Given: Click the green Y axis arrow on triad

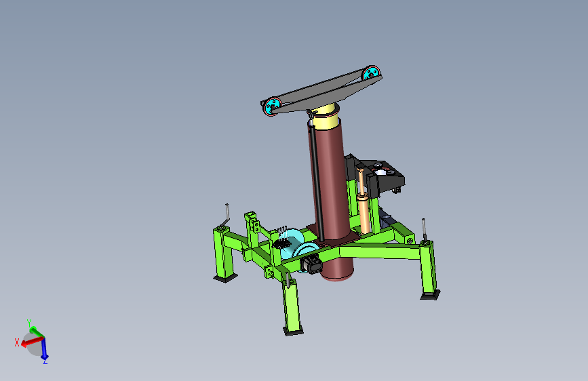Looking at the screenshot, I should (37, 332).
